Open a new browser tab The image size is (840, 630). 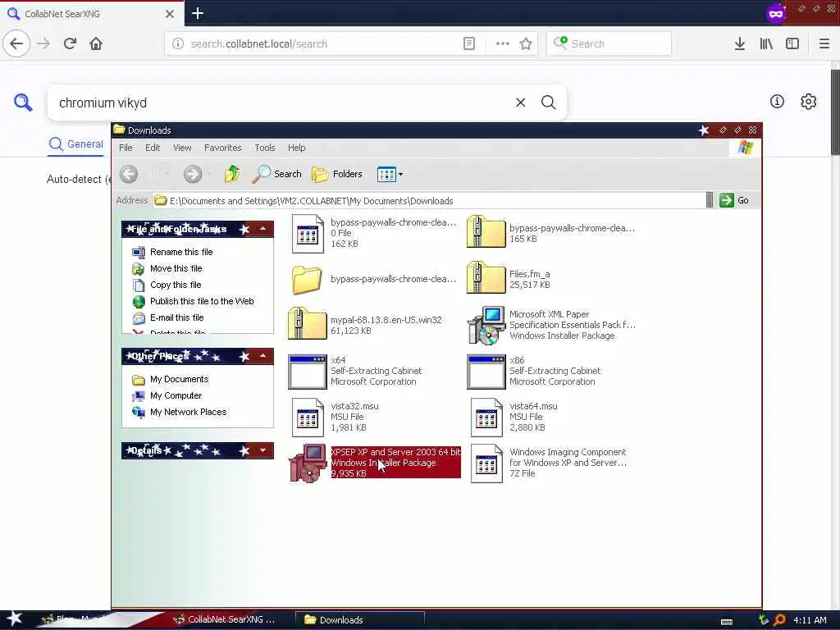pyautogui.click(x=197, y=13)
